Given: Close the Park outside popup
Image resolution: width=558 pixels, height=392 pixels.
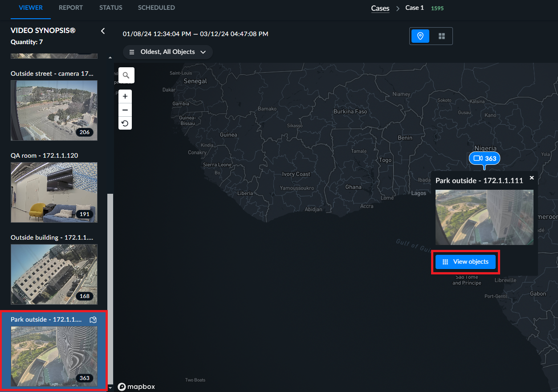Looking at the screenshot, I should click(531, 178).
